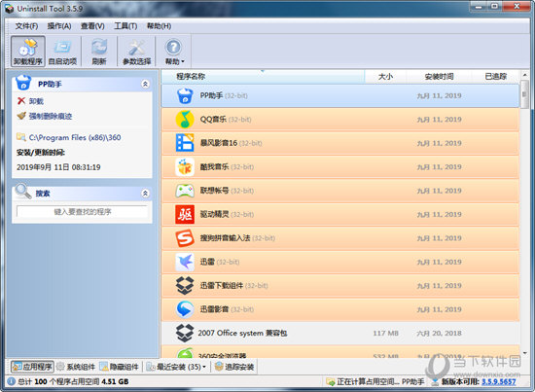Open the 查看(V) menu

click(x=92, y=26)
